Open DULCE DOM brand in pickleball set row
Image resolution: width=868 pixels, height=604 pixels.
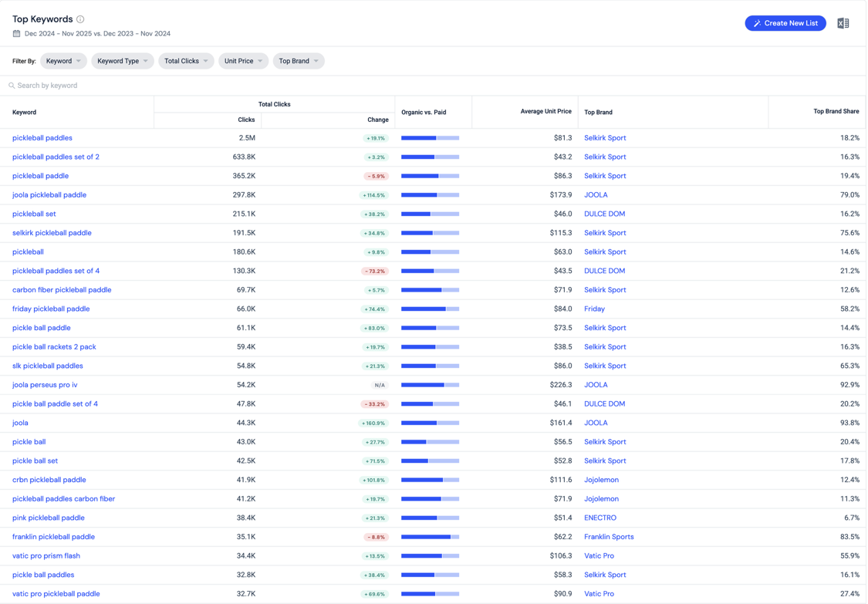pos(604,214)
